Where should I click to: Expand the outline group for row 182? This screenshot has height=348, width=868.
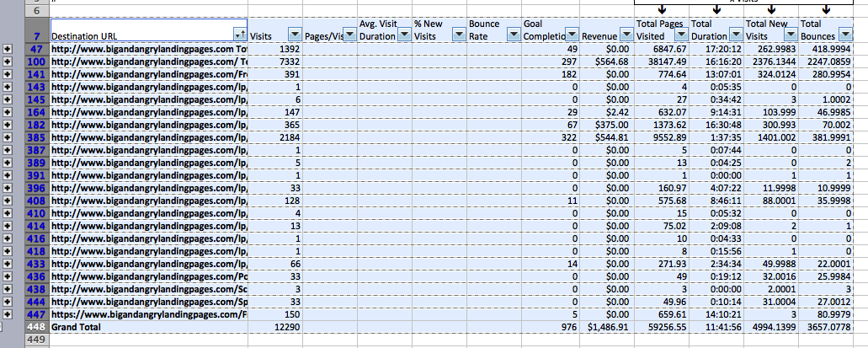tap(8, 125)
